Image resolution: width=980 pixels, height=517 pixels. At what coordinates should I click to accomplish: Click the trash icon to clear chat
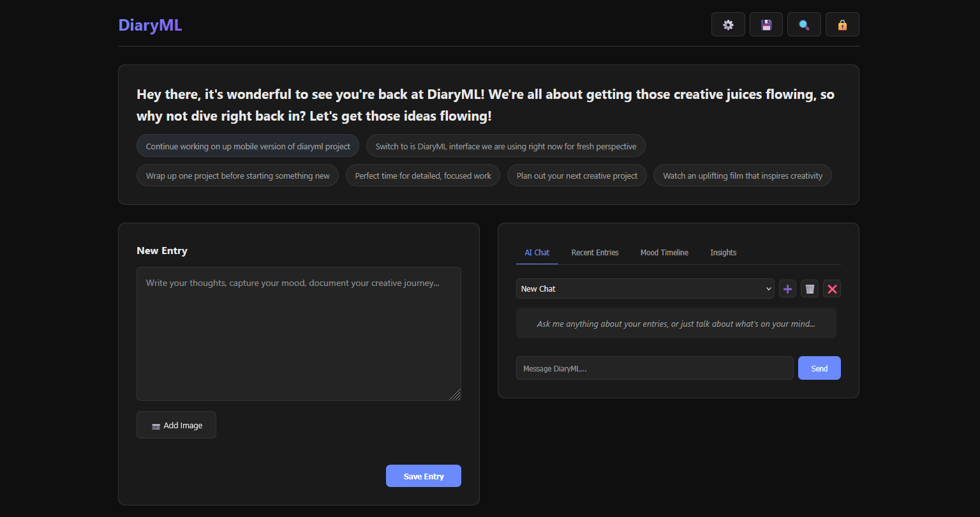[x=810, y=288]
